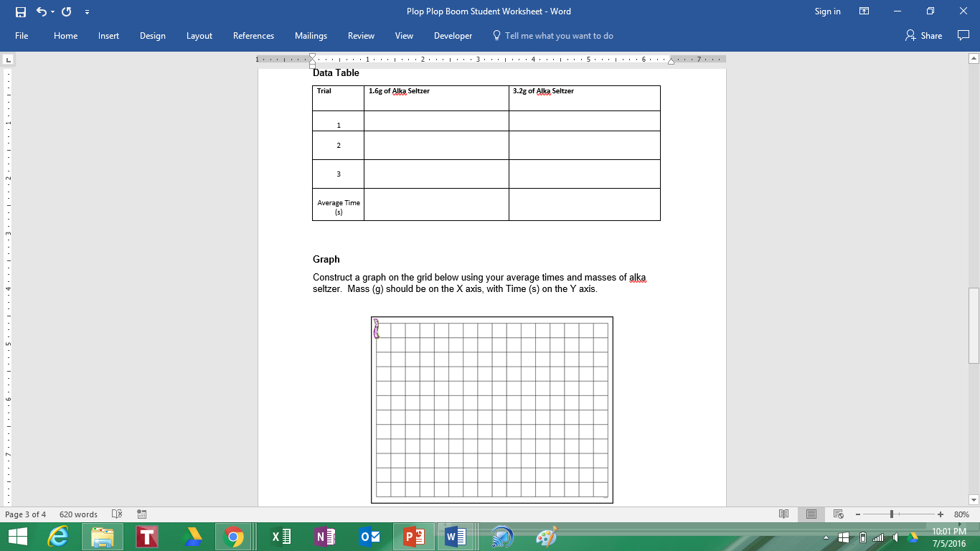Click the macro recording icon in status bar
The height and width of the screenshot is (551, 980).
(x=141, y=514)
